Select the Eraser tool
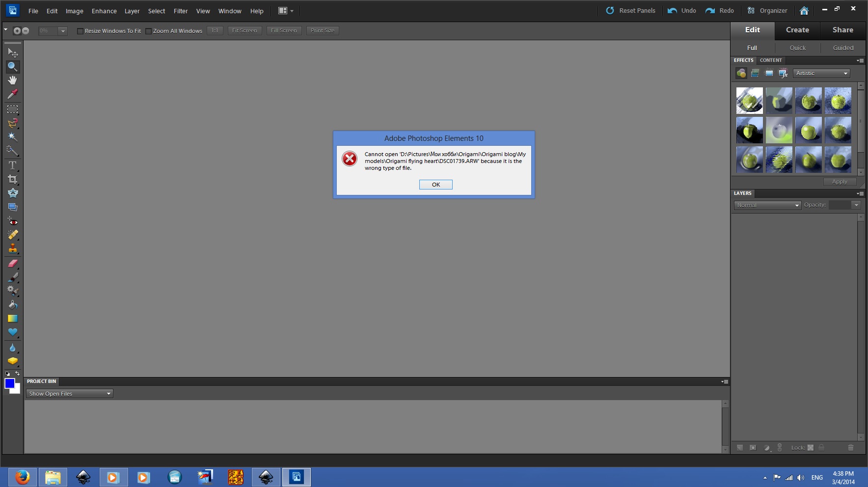This screenshot has height=487, width=868. [13, 264]
